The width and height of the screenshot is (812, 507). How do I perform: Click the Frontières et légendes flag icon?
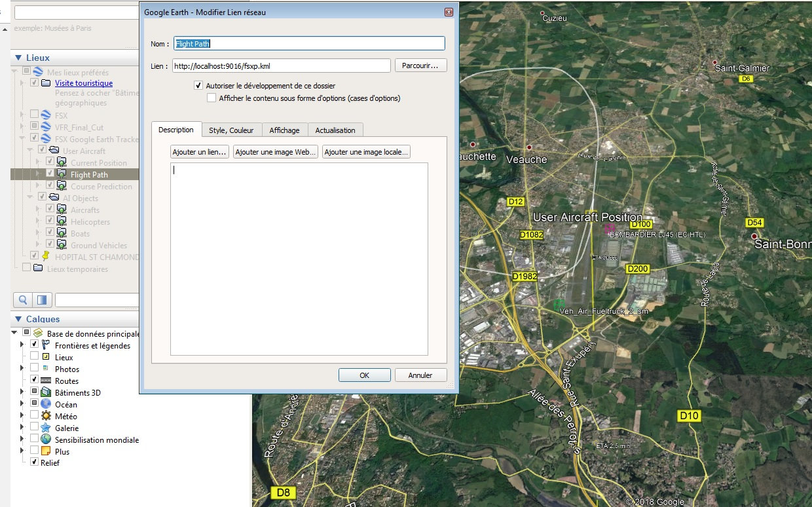(46, 346)
